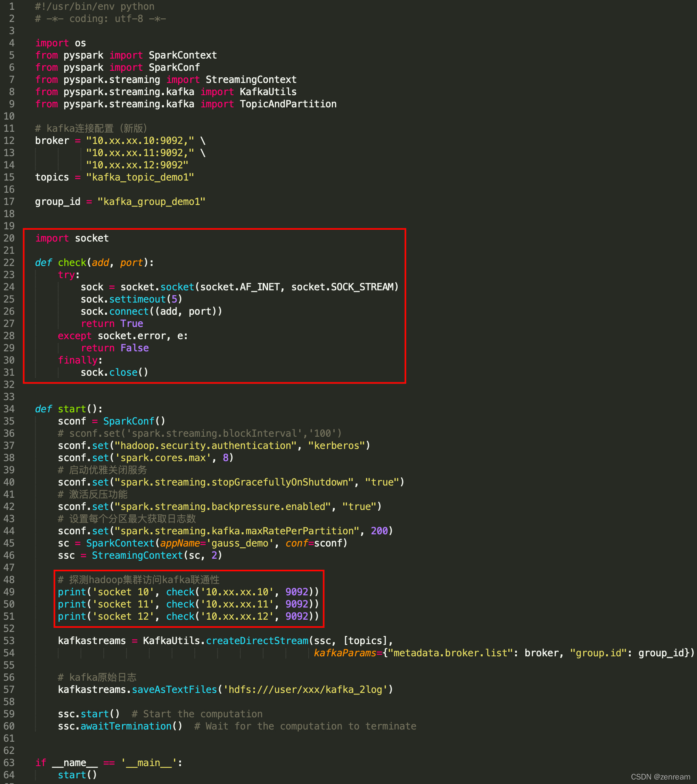Click 'start()' call on line 64
This screenshot has height=784, width=697.
(x=77, y=775)
